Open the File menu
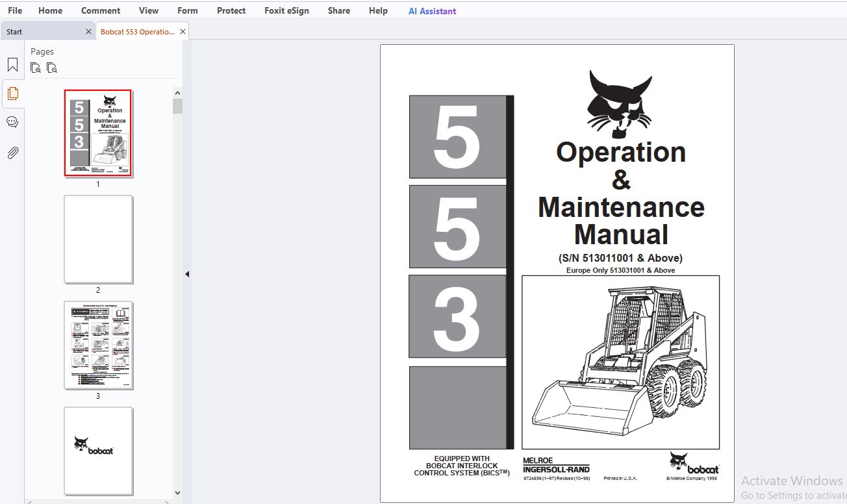 [x=15, y=10]
